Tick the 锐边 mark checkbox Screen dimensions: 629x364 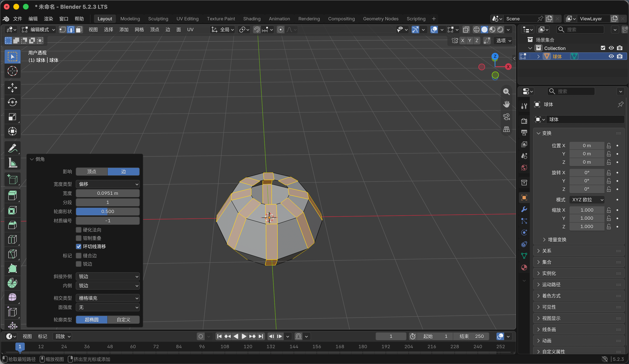click(79, 264)
